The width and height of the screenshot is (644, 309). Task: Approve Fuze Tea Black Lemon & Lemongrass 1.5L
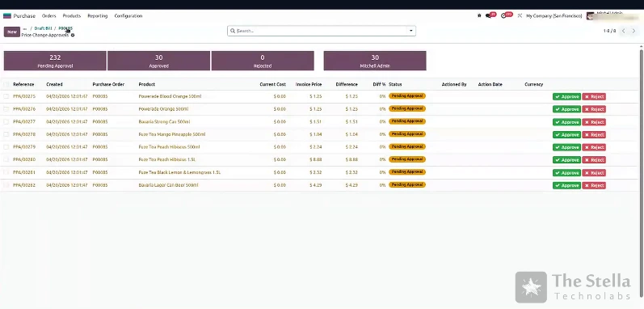tap(566, 173)
